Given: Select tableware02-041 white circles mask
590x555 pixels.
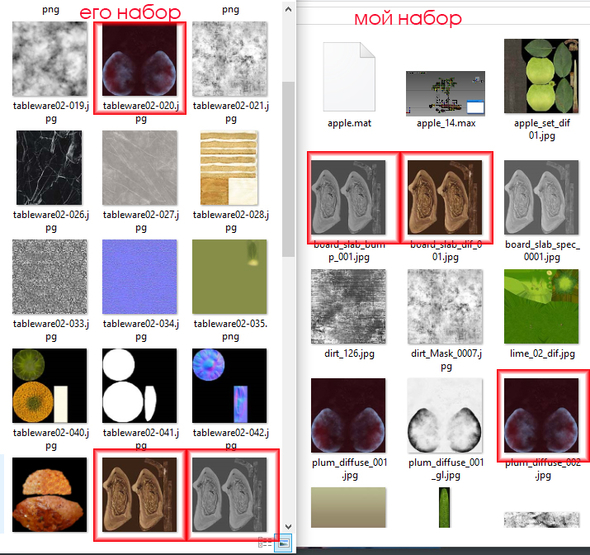Looking at the screenshot, I should [139, 385].
